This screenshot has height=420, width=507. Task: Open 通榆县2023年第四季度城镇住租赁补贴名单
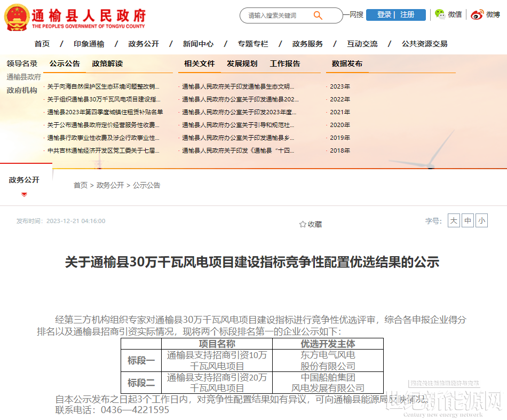tap(105, 112)
